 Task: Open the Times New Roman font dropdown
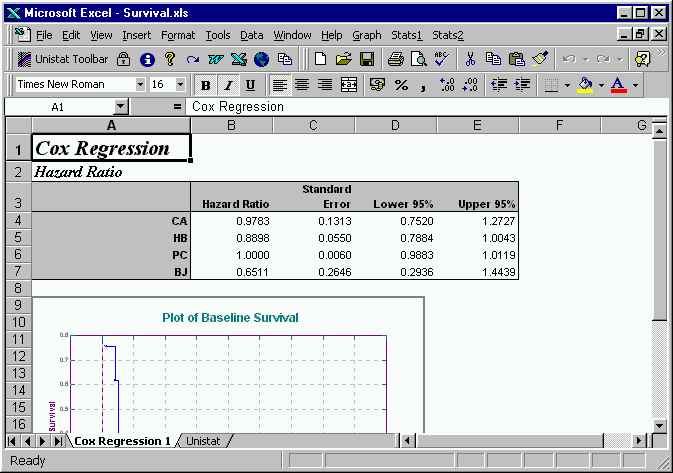(x=139, y=85)
